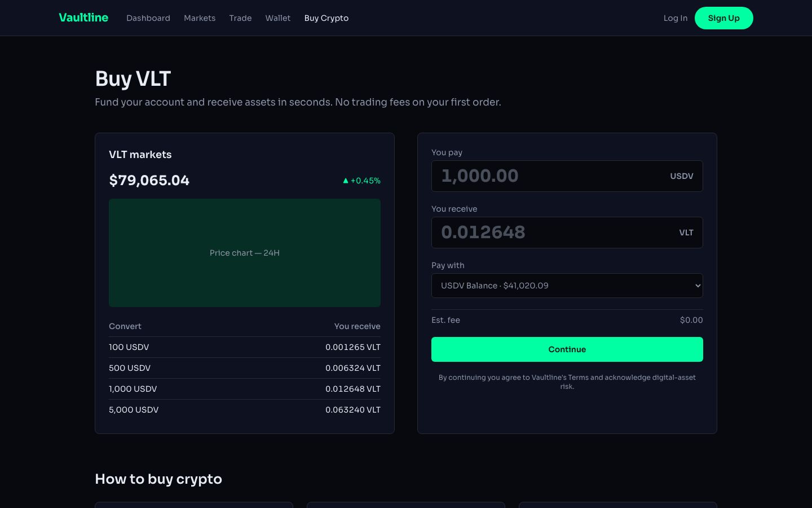The image size is (812, 508).
Task: Click the Terms agreement disclaimer text
Action: pyautogui.click(x=567, y=382)
